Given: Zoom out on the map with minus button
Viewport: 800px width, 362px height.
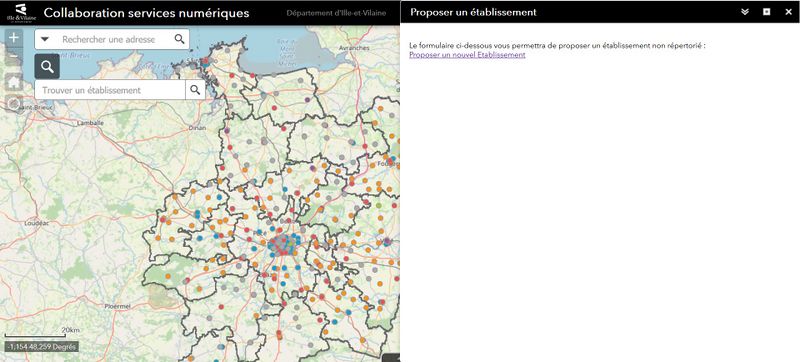Looking at the screenshot, I should (14, 57).
